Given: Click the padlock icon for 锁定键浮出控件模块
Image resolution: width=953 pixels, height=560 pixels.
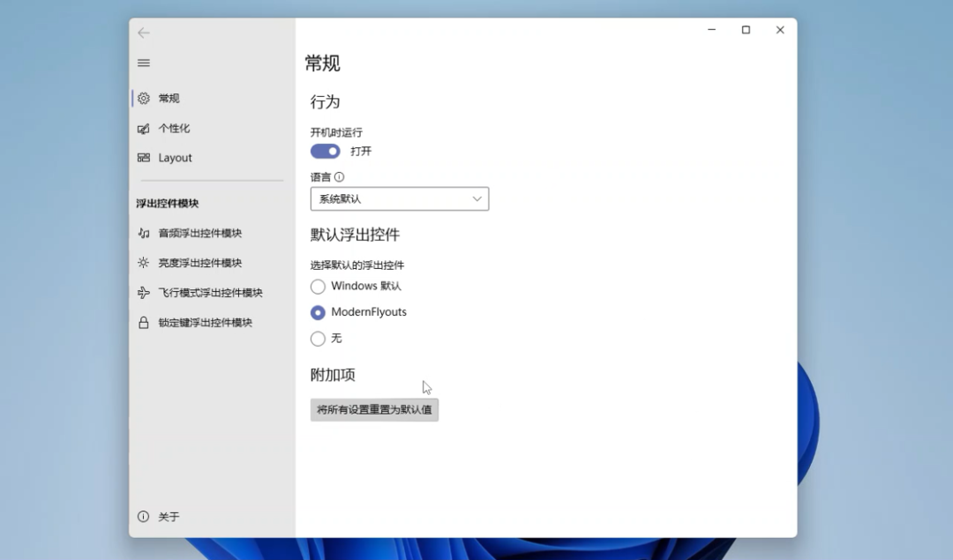Looking at the screenshot, I should tap(144, 322).
